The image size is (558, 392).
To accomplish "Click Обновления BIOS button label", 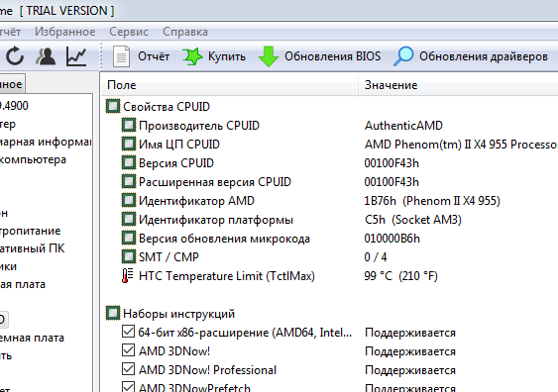I will [332, 56].
